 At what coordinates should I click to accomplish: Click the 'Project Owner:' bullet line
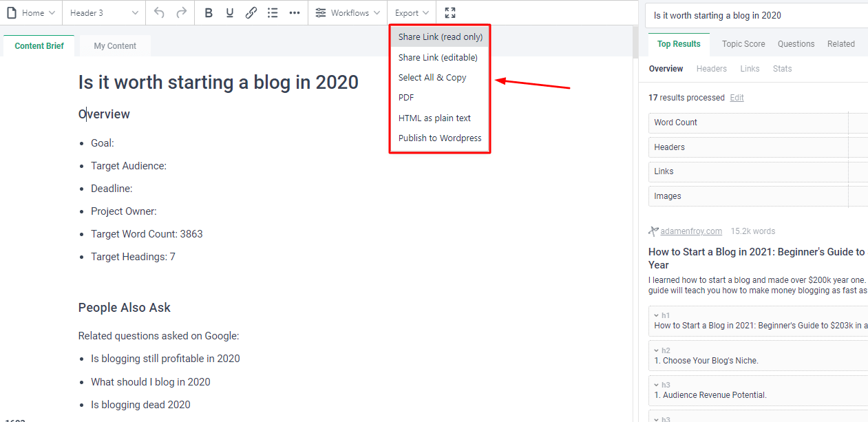coord(124,211)
